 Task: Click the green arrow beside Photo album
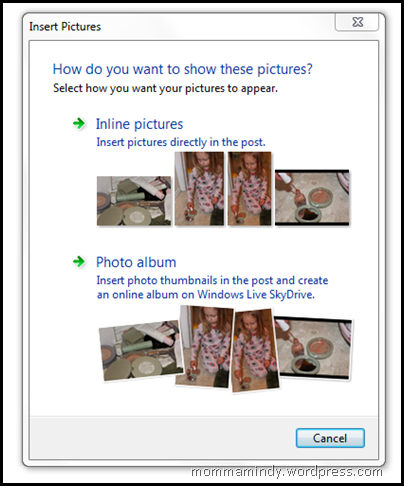[79, 262]
